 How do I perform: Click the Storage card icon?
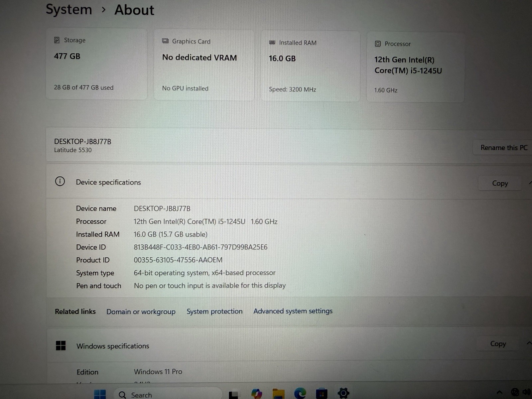click(57, 40)
